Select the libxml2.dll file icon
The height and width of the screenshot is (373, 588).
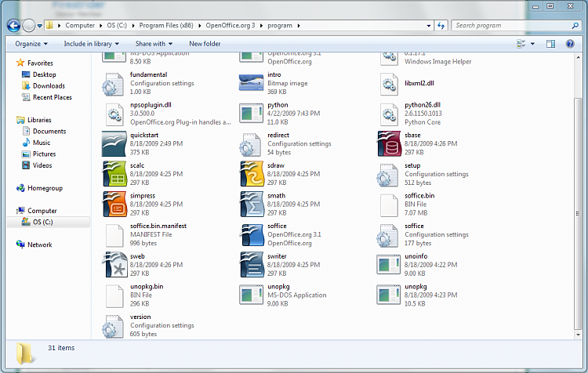pyautogui.click(x=389, y=84)
